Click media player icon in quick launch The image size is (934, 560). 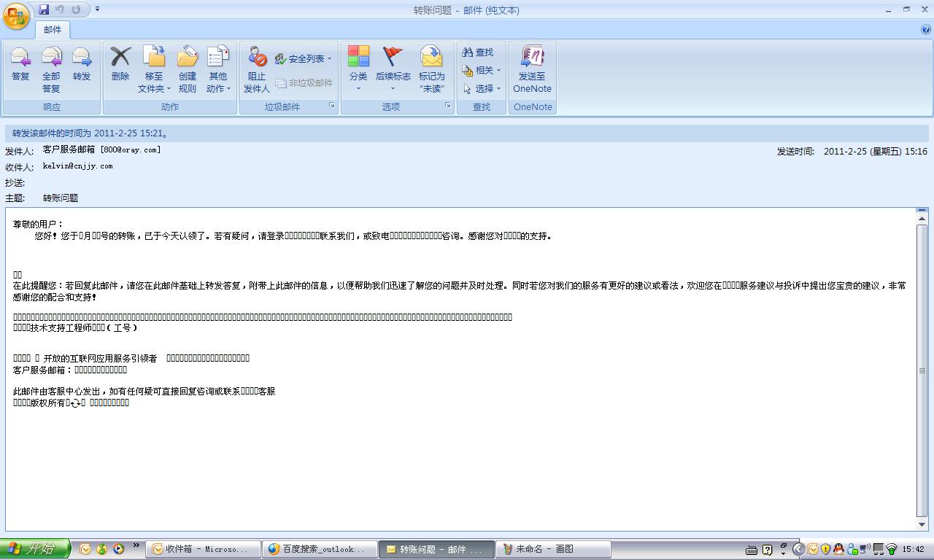click(118, 549)
